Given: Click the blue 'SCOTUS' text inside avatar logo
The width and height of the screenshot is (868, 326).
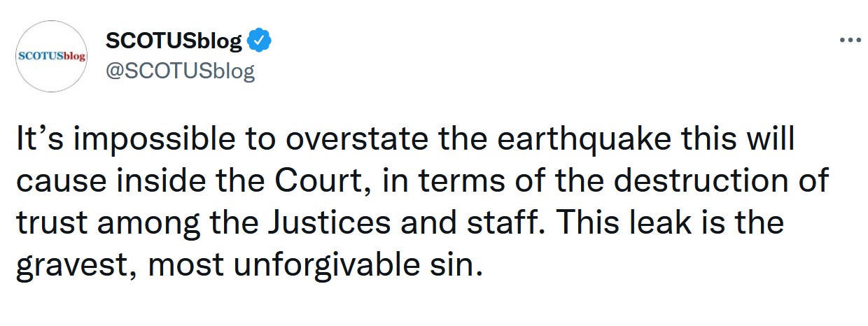Looking at the screenshot, I should pos(40,55).
